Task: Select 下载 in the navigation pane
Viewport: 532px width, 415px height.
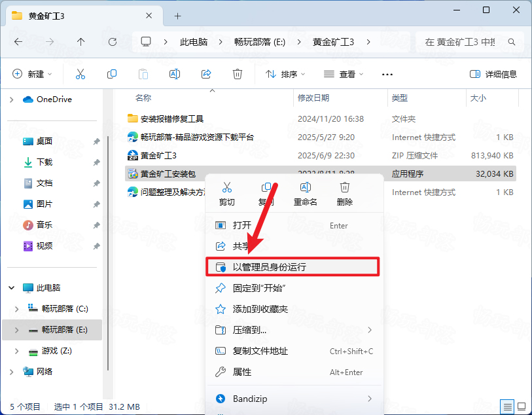Action: [44, 162]
